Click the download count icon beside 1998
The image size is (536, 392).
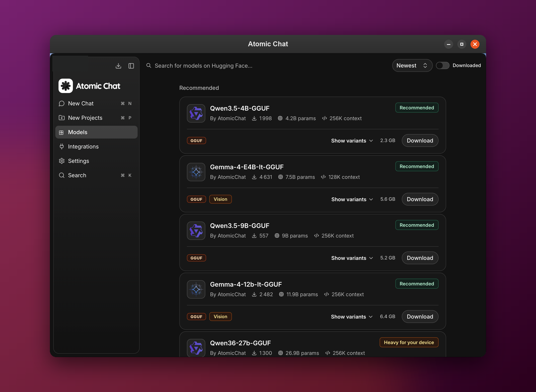point(254,118)
